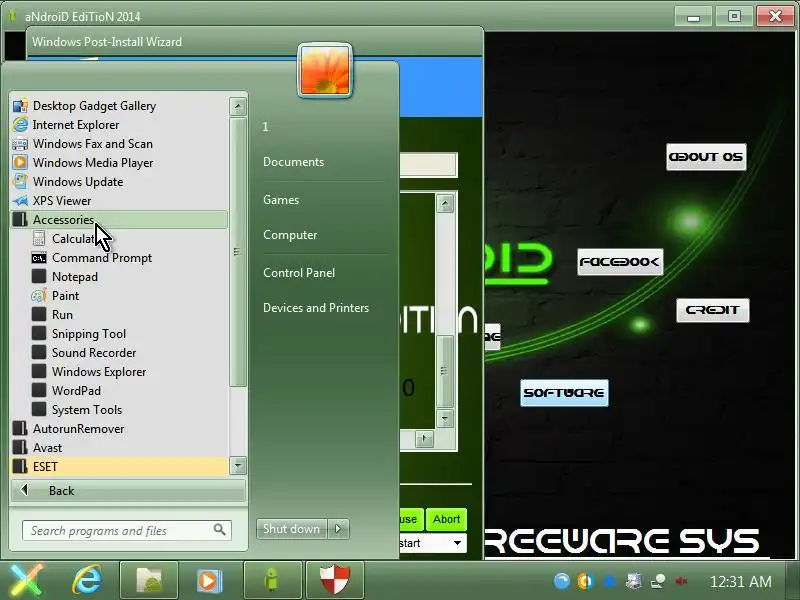
Task: Go Back to main Start menu
Action: pyautogui.click(x=129, y=491)
